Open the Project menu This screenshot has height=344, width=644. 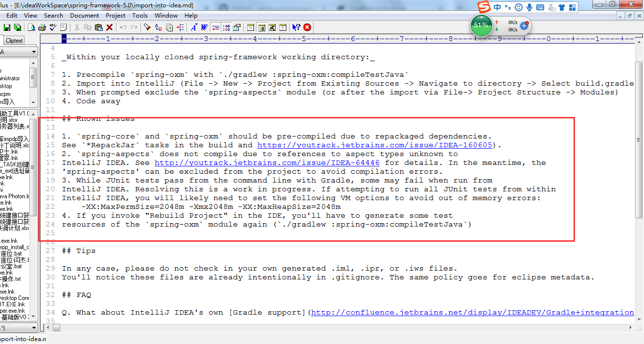point(115,15)
